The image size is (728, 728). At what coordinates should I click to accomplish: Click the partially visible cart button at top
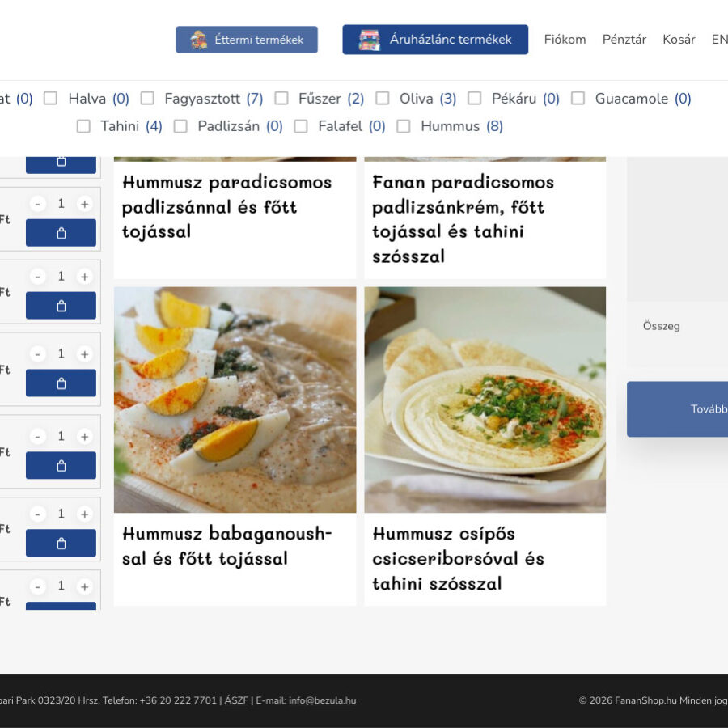click(61, 161)
